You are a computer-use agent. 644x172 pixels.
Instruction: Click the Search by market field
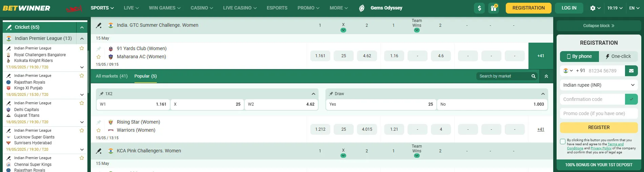tap(503, 76)
